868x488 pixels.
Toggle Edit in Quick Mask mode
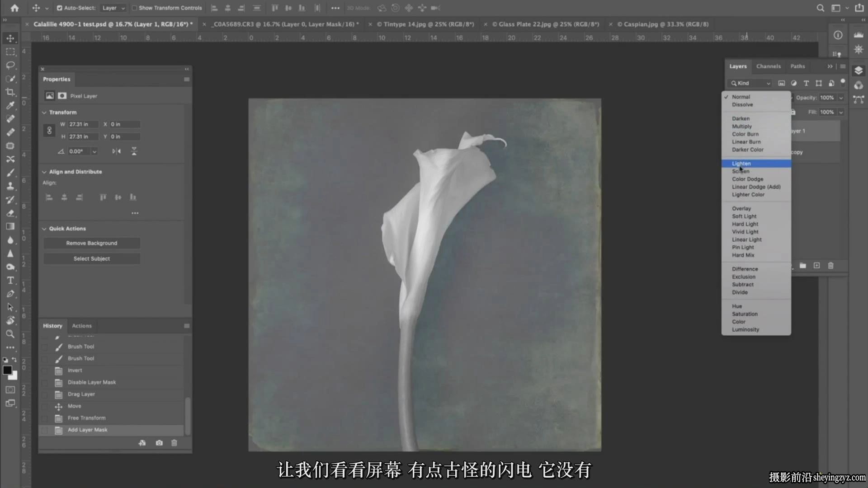10,390
